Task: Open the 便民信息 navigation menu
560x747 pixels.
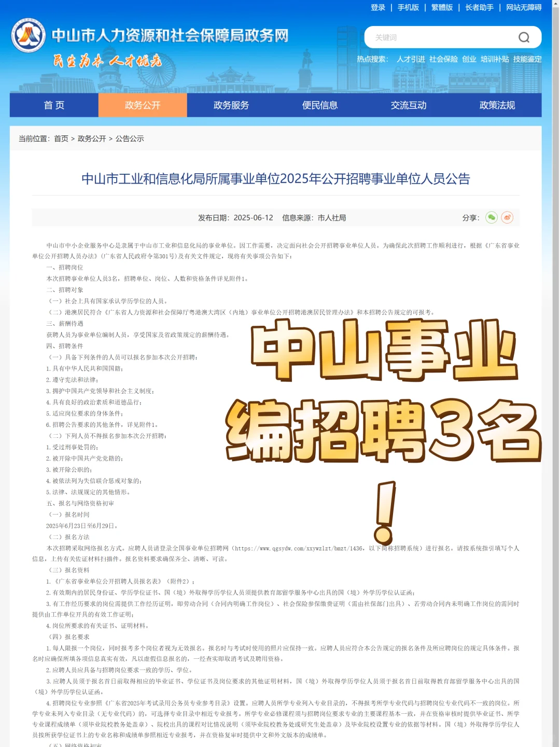Action: 320,105
